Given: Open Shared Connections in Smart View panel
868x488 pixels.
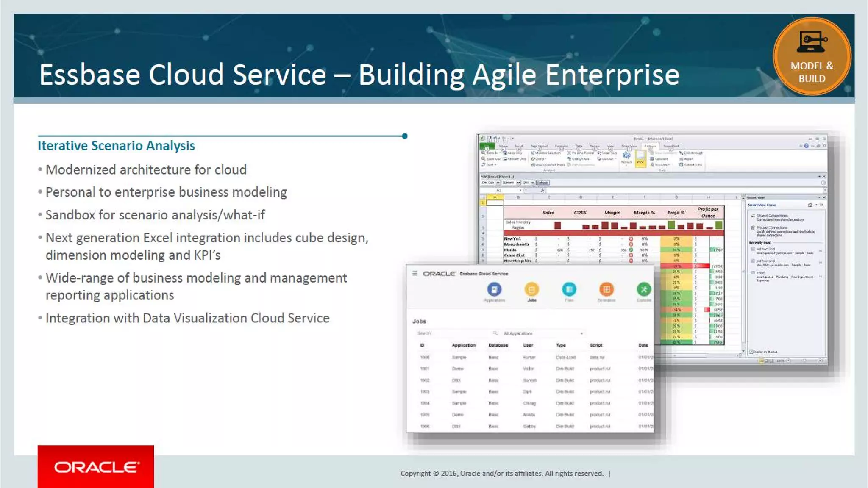Looking at the screenshot, I should coord(772,216).
